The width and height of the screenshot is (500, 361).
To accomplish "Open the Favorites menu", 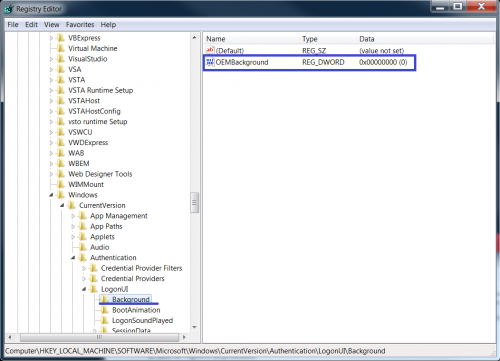I will (x=80, y=25).
